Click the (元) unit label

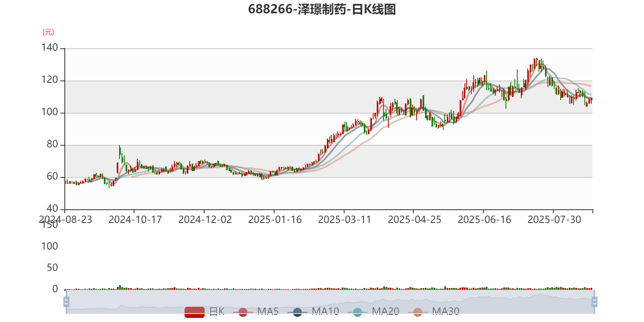click(x=48, y=32)
